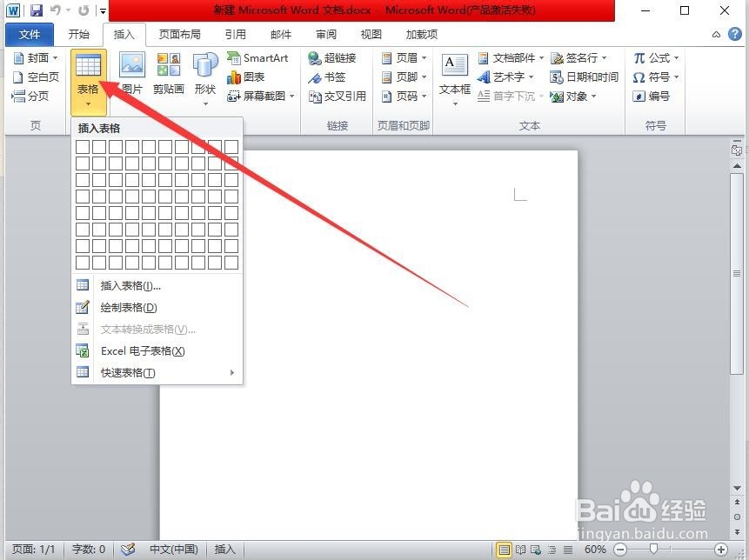Toggle 插入 insert mode in status bar
This screenshot has height=560, width=749.
tap(224, 550)
